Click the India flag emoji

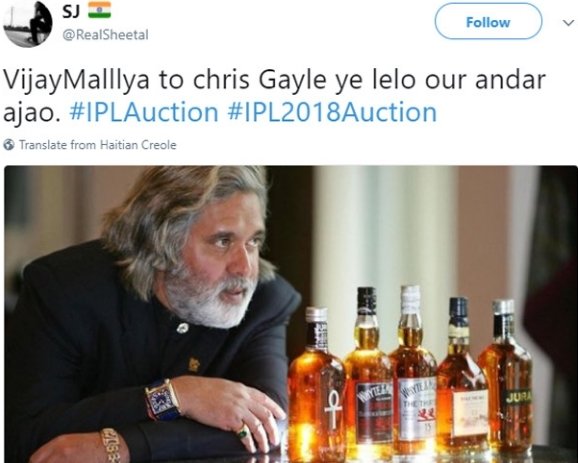(x=100, y=10)
